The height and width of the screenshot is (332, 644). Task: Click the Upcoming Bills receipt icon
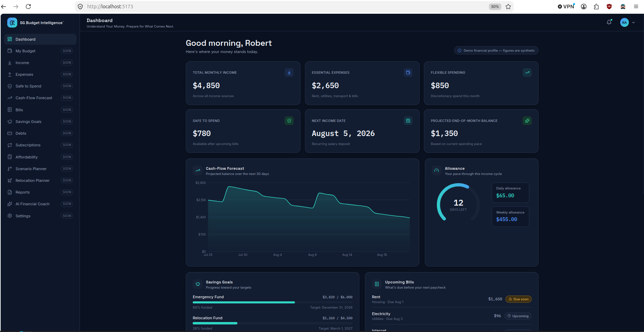pos(377,284)
